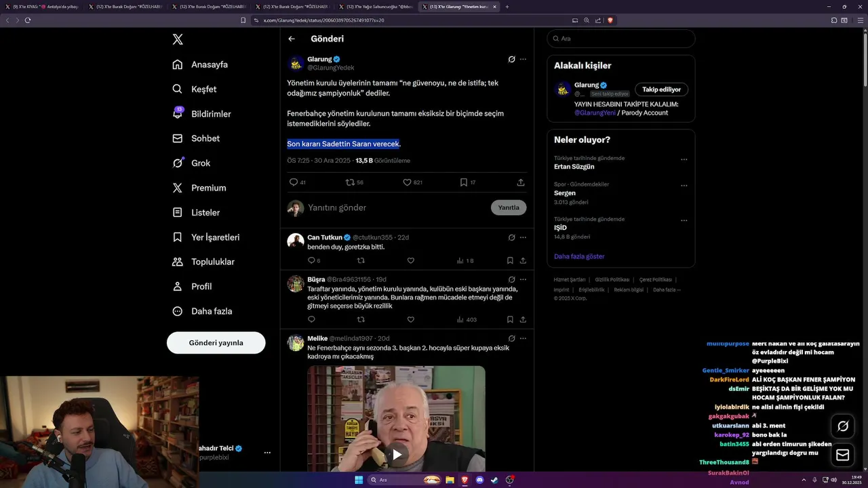Open floating Grok button
The height and width of the screenshot is (488, 868).
tap(843, 426)
